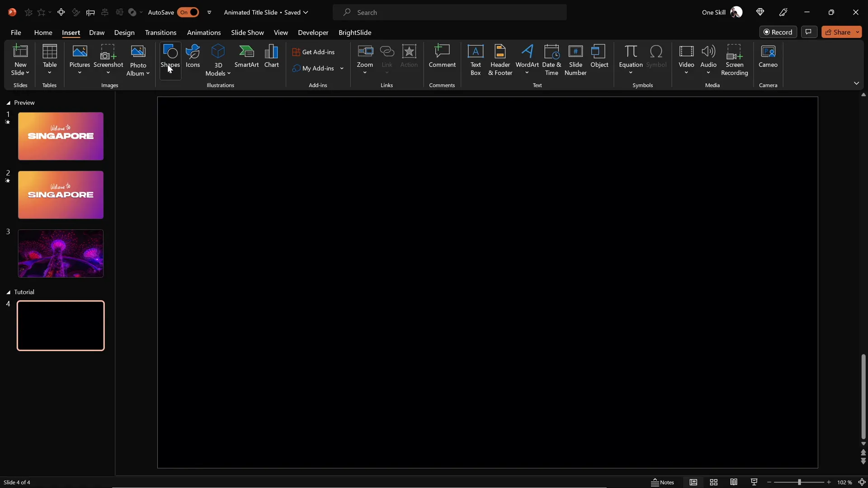Insert a SmartArt graphic
Viewport: 868px width, 488px height.
point(246,59)
